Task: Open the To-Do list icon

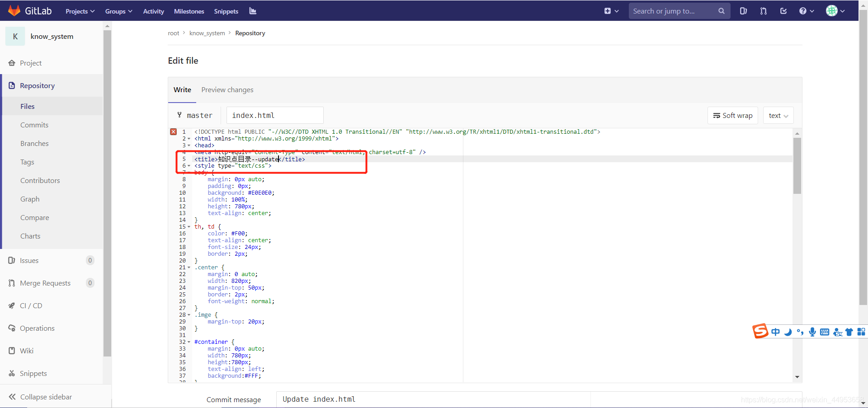Action: (x=783, y=11)
